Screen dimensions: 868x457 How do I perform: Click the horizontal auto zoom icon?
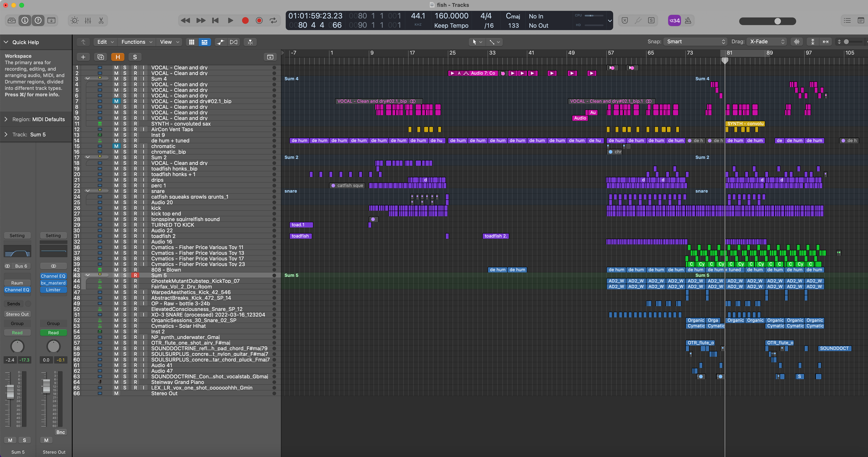pos(826,41)
